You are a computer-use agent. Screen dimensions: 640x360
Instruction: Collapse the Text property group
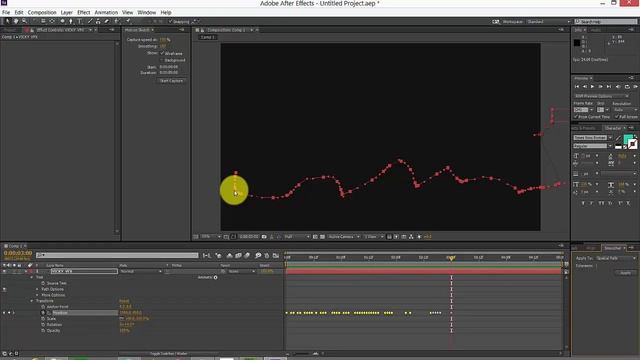(x=32, y=277)
